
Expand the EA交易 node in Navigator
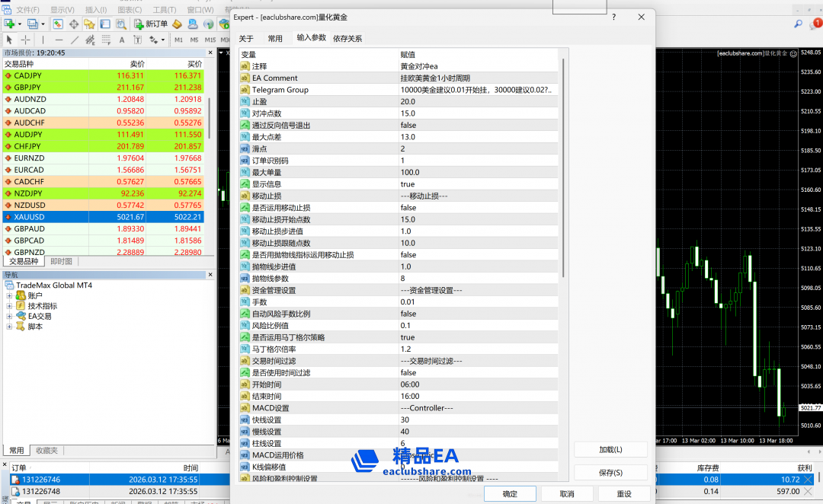10,317
